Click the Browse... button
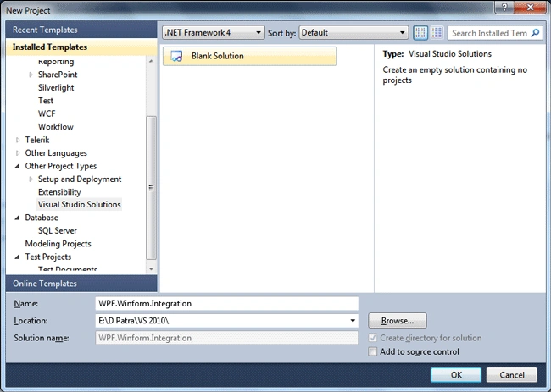 pos(398,320)
